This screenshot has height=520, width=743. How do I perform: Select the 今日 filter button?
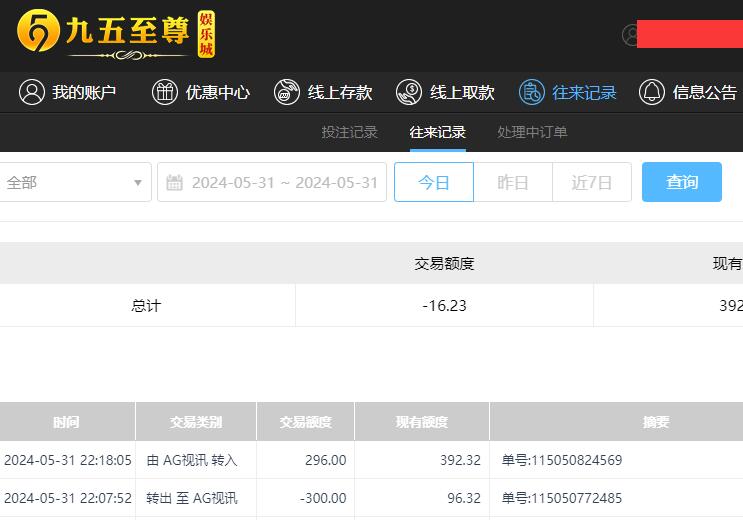coord(434,182)
